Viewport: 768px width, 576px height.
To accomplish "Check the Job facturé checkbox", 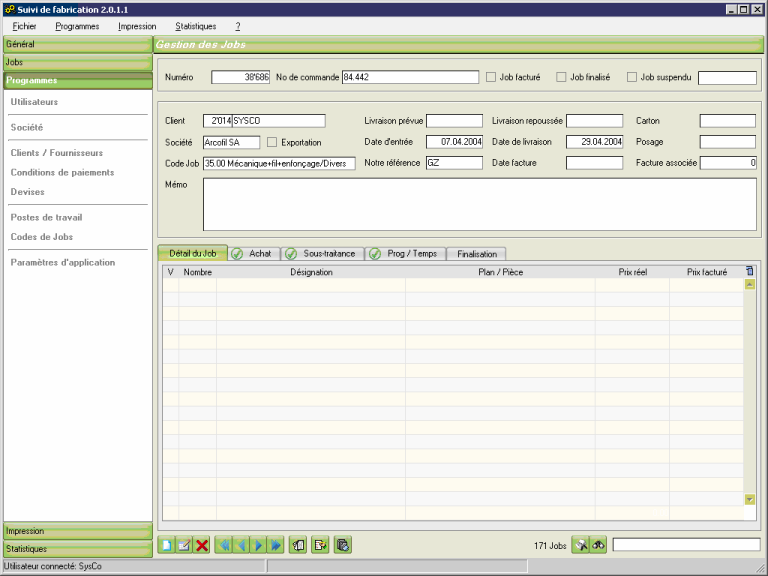I will [x=491, y=77].
